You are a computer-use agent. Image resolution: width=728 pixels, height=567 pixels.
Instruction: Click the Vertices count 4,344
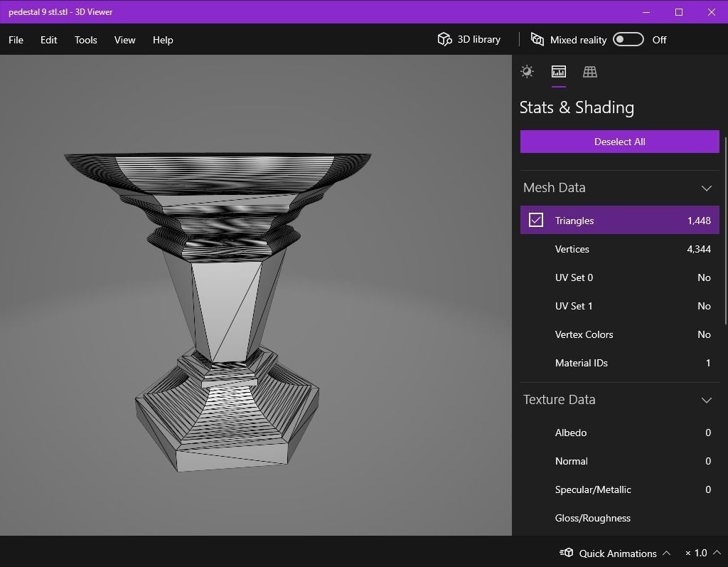(699, 249)
